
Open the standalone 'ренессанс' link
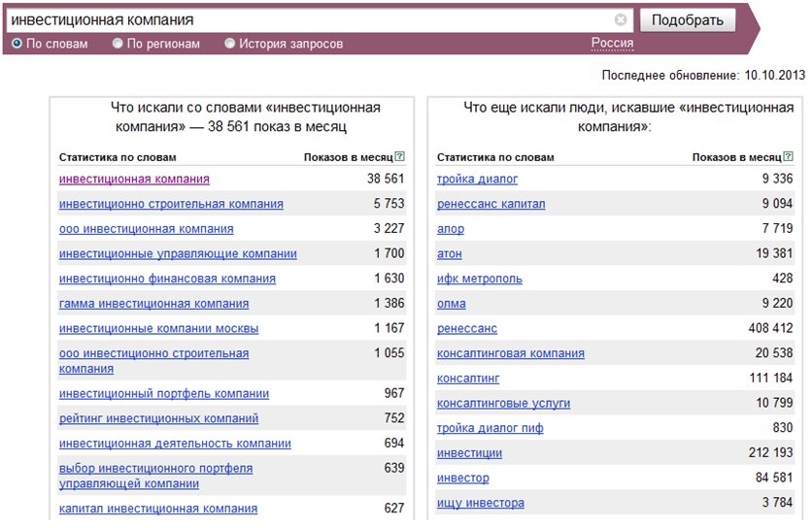(466, 328)
